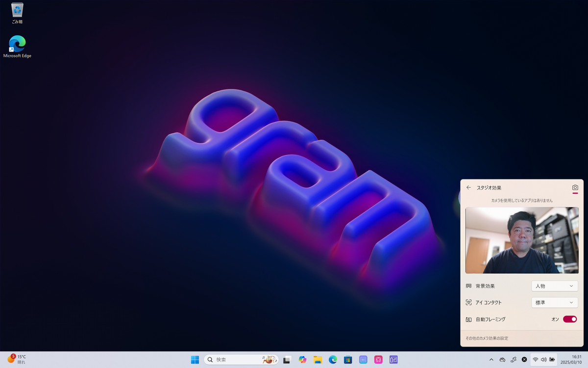Open File Explorer from the taskbar
Viewport: 588px width, 368px height.
[318, 360]
